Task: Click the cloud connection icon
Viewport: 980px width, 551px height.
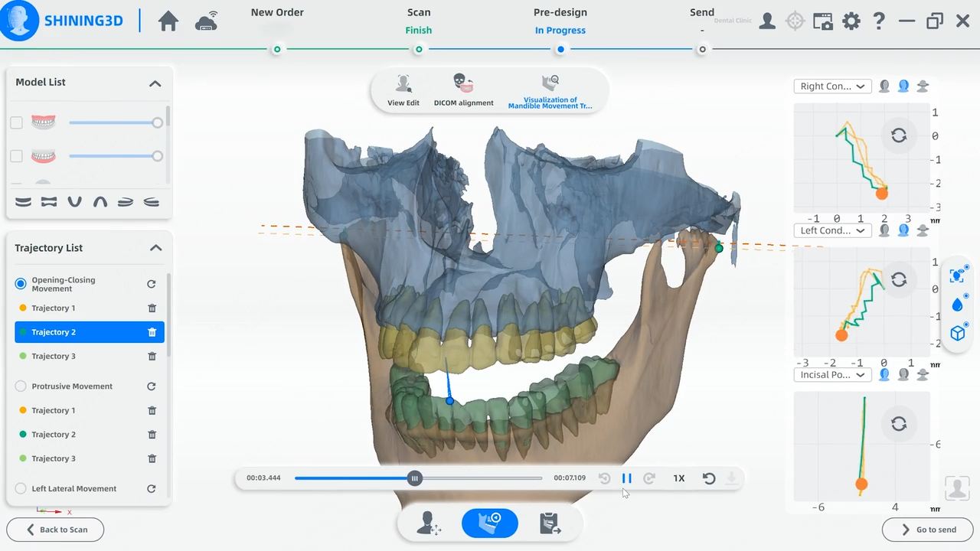Action: click(206, 22)
